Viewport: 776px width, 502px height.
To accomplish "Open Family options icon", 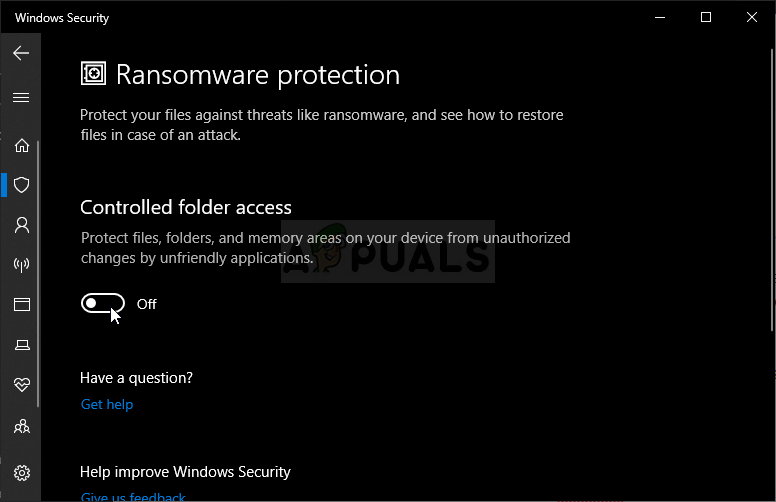I will (21, 426).
